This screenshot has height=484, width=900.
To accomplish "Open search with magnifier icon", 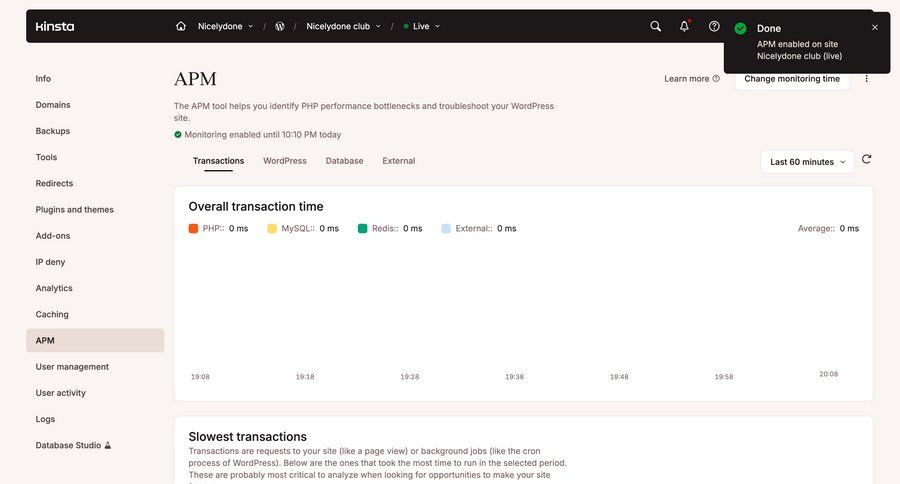I will click(655, 26).
